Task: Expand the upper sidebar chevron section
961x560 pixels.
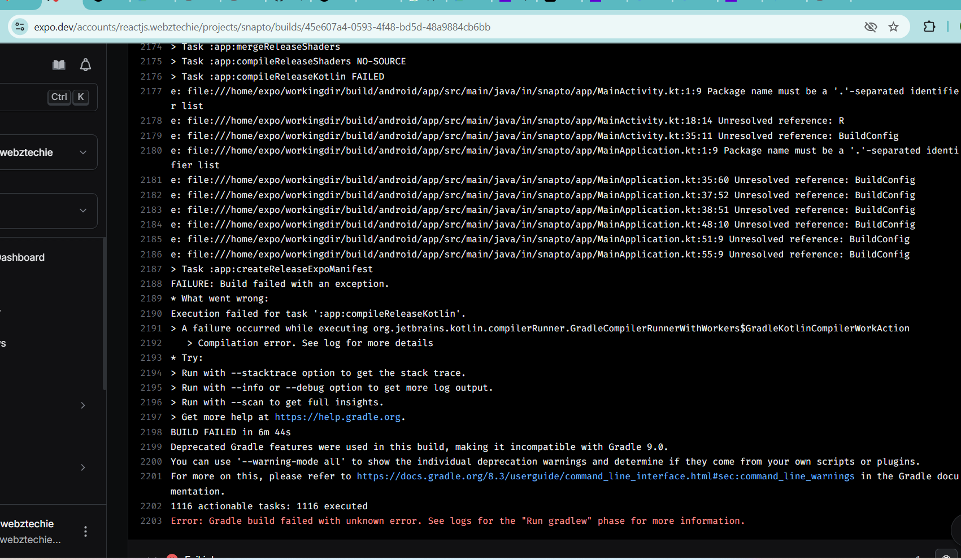Action: [x=83, y=405]
